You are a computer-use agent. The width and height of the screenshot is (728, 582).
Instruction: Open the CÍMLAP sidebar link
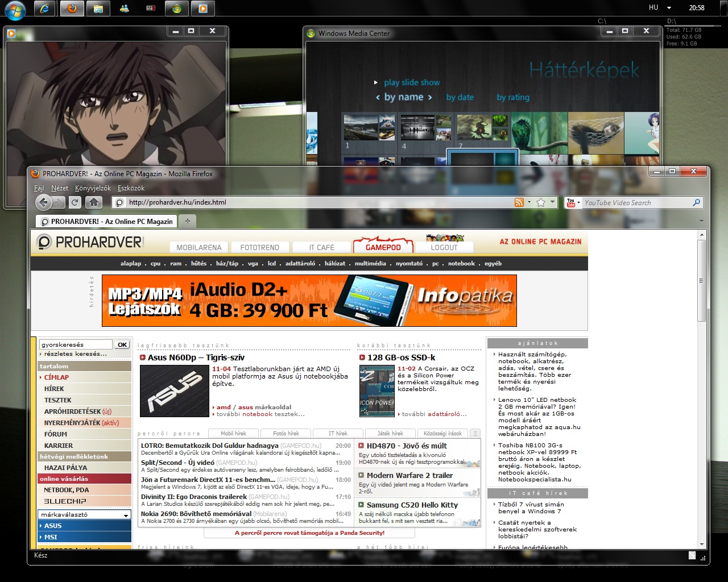(x=56, y=377)
